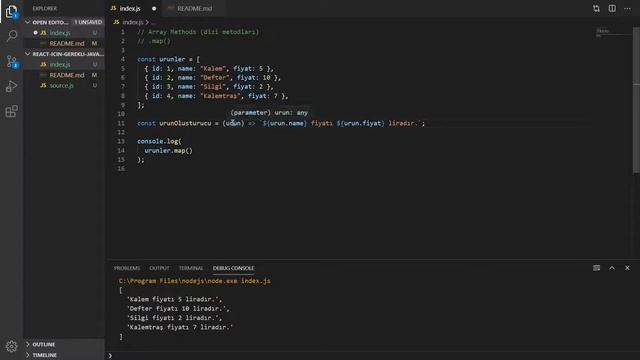Clear the debug console output
The width and height of the screenshot is (640, 360).
point(596,268)
